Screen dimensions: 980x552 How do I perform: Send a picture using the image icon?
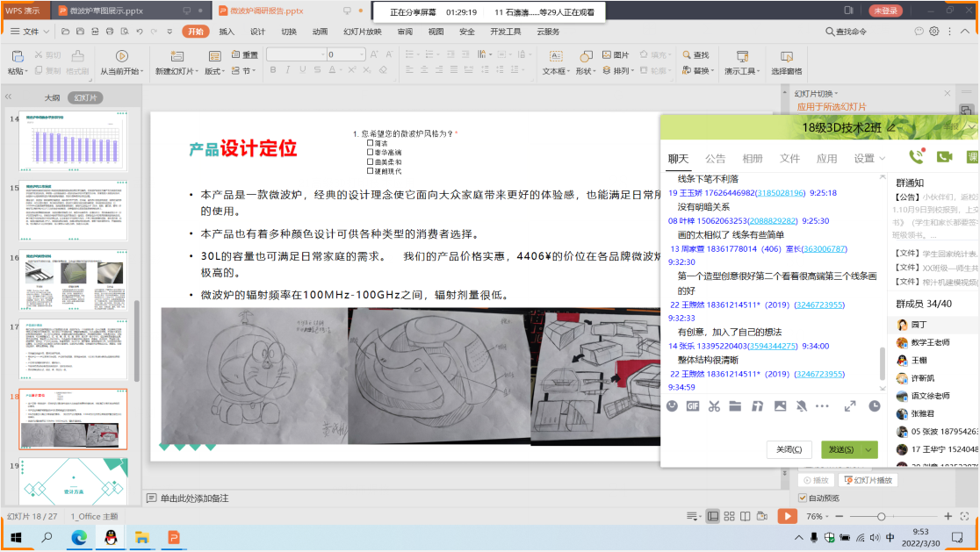(x=780, y=406)
